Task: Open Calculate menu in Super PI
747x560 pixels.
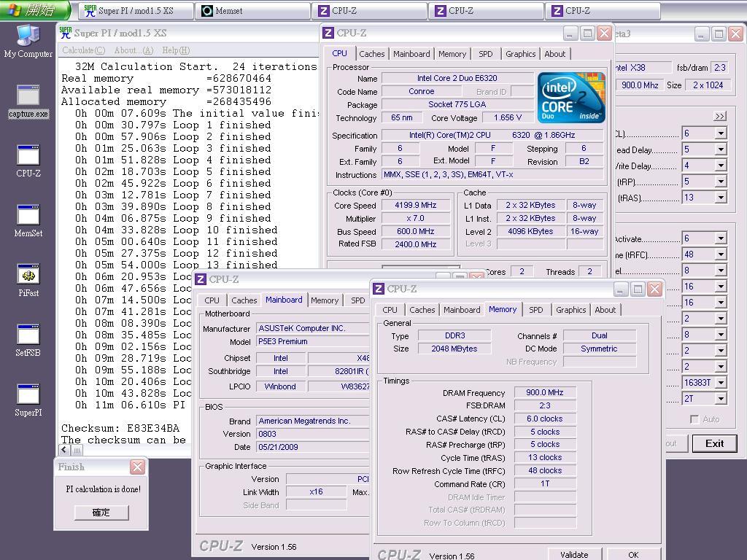Action: (x=83, y=50)
